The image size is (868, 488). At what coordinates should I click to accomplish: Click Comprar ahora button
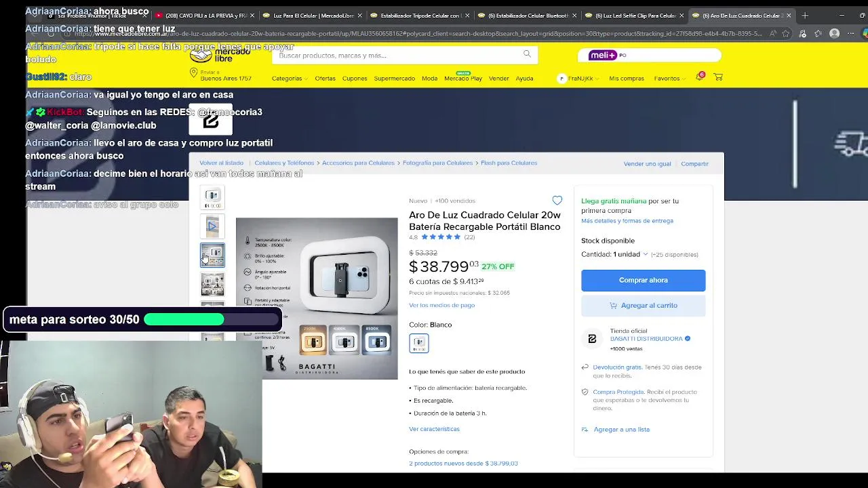point(643,280)
